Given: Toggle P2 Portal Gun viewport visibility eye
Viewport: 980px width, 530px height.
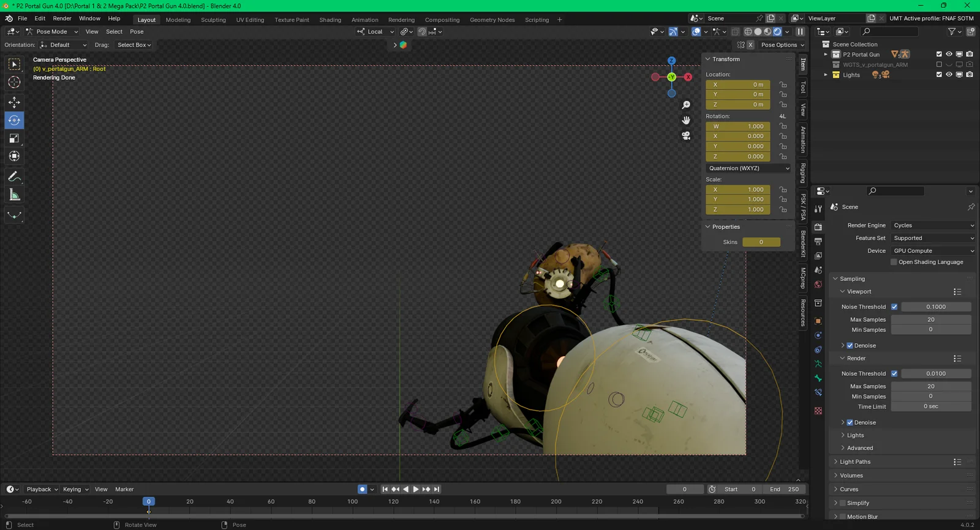Looking at the screenshot, I should click(x=949, y=54).
